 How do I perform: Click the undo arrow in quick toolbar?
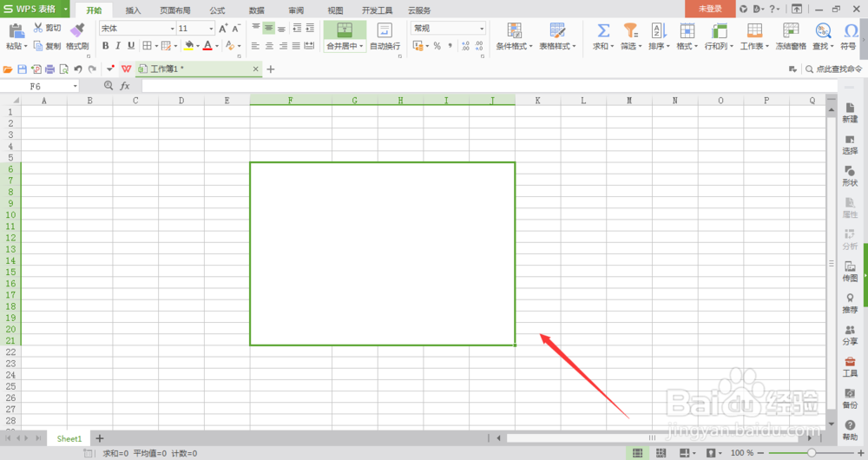[x=78, y=69]
